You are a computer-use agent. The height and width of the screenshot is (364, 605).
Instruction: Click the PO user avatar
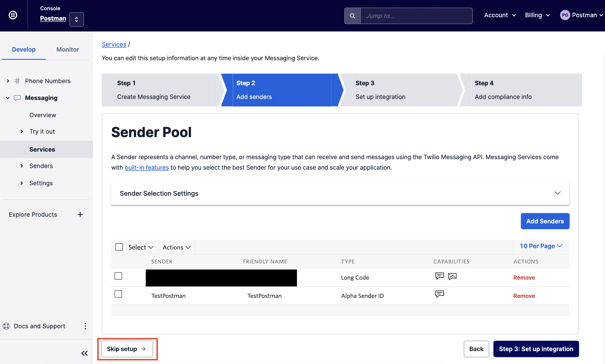tap(565, 15)
